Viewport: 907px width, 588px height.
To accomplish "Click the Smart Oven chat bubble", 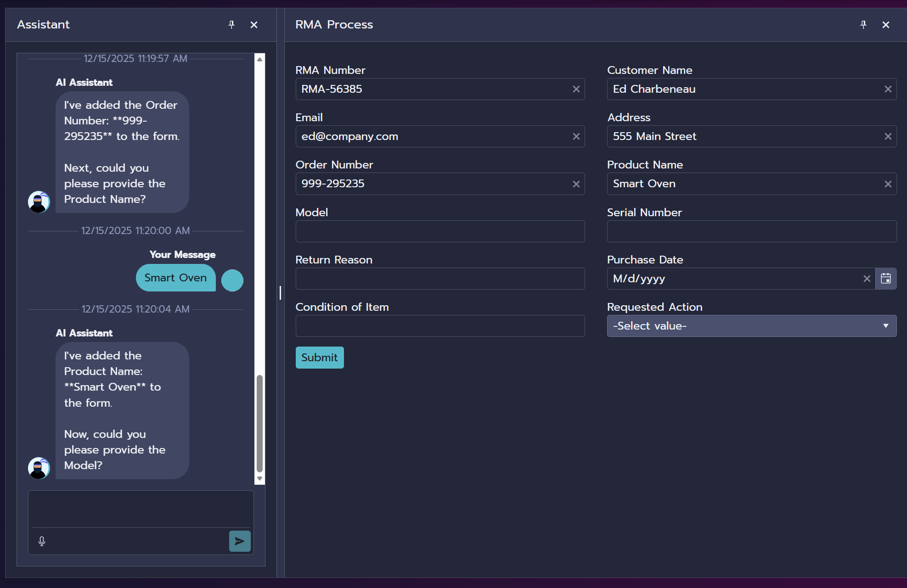I will tap(175, 278).
